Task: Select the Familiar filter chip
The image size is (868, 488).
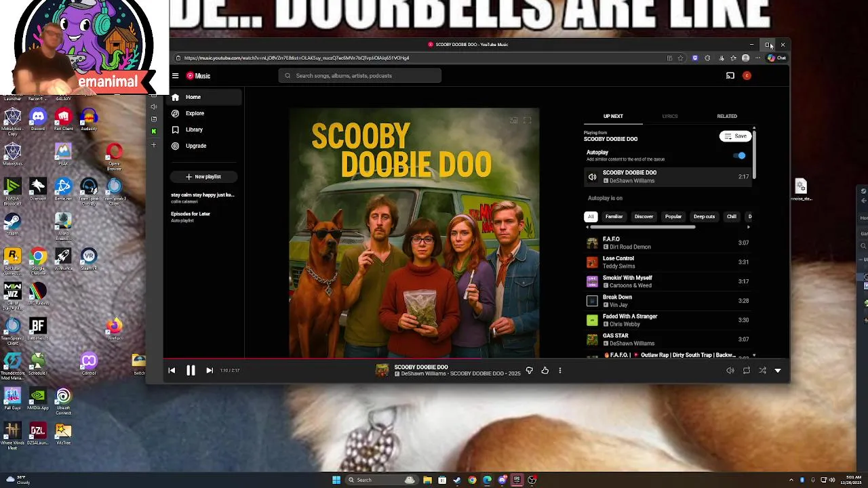Action: 614,217
